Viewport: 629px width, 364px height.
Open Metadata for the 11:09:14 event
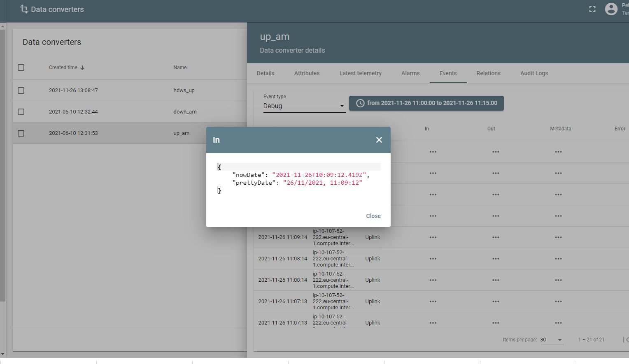(558, 237)
